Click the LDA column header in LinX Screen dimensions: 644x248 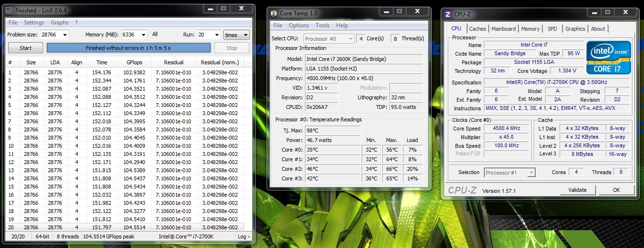(55, 62)
